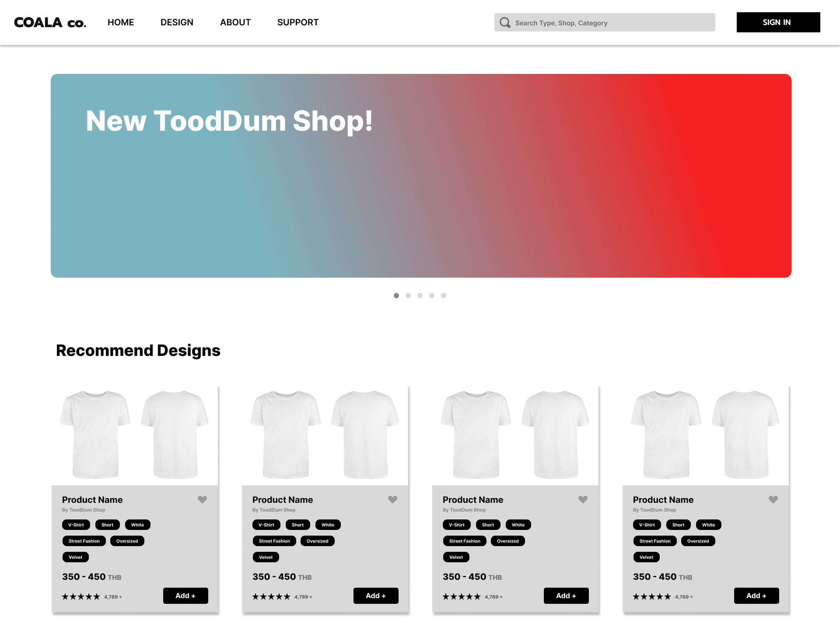Go to the SUPPORT page
Screen dimensions: 840x641
pos(298,22)
